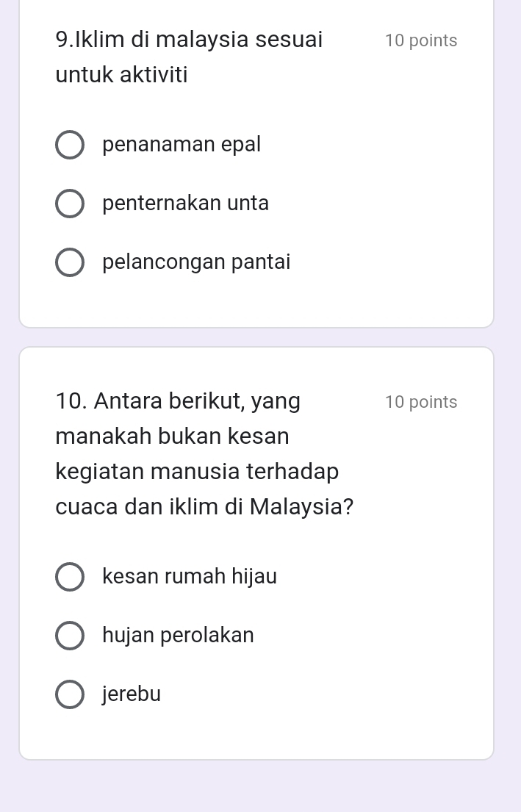The width and height of the screenshot is (521, 812).
Task: Choose the "jerebu" radio button
Action: [70, 694]
